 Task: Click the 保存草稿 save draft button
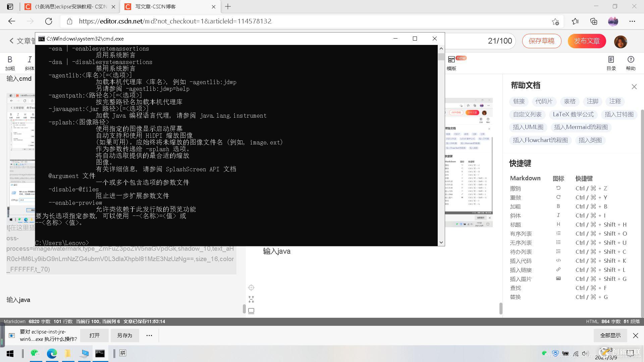coord(541,41)
